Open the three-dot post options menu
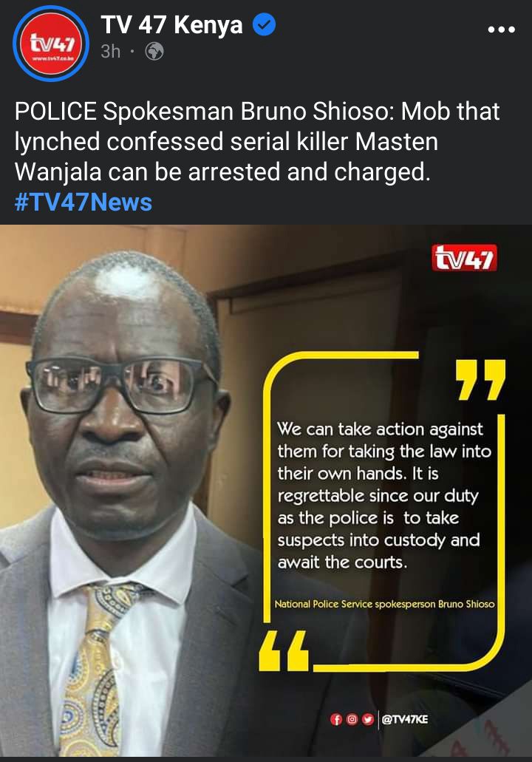 [502, 29]
